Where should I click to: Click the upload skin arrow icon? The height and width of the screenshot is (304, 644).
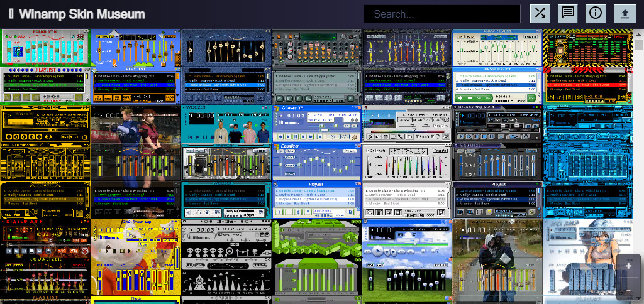[x=625, y=14]
